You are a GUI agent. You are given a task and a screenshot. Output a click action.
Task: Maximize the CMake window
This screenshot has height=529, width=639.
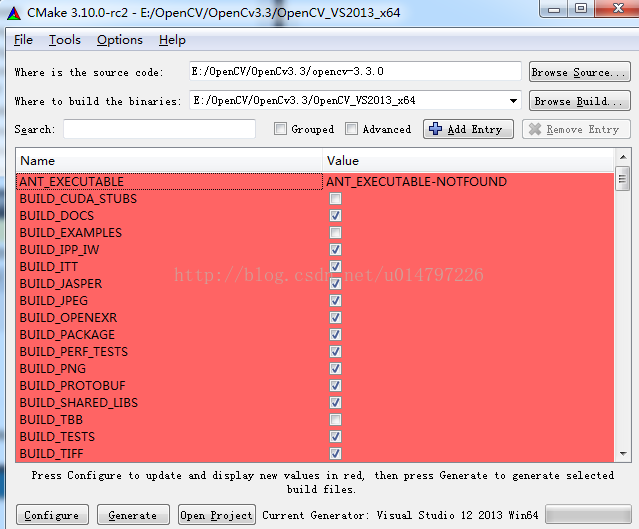coord(581,9)
